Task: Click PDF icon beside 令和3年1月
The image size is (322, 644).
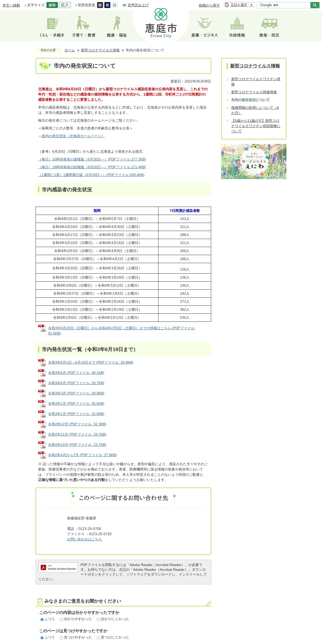Action: tap(42, 414)
